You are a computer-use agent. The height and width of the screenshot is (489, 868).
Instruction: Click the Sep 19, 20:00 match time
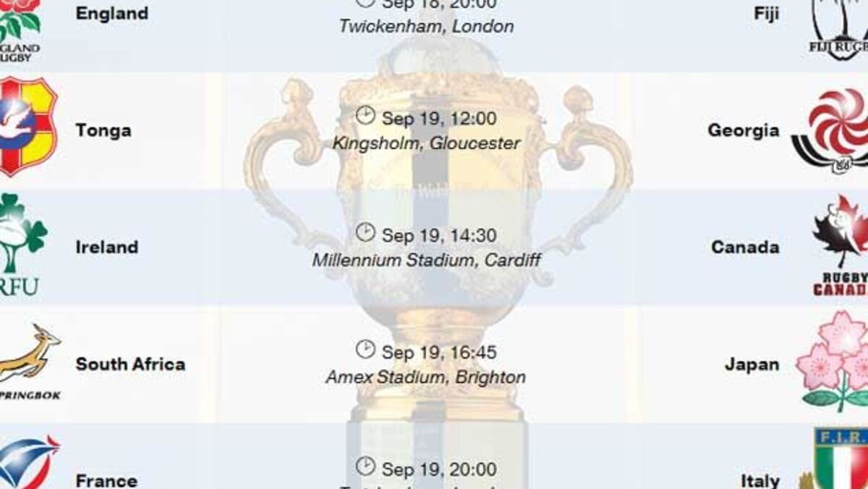(x=439, y=469)
